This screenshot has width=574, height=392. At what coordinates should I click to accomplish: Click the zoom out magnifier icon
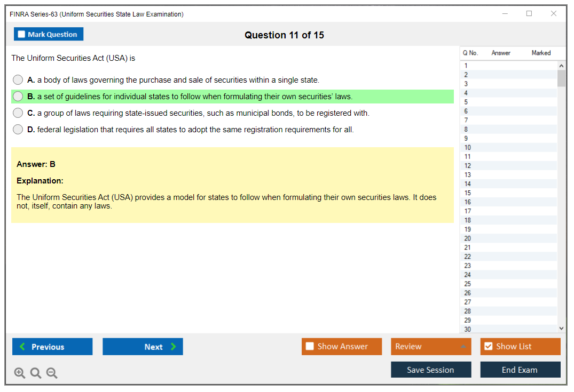52,373
